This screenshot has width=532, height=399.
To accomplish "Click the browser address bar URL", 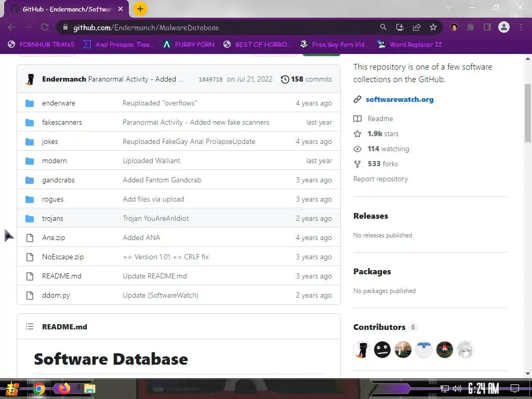I will pyautogui.click(x=146, y=28).
